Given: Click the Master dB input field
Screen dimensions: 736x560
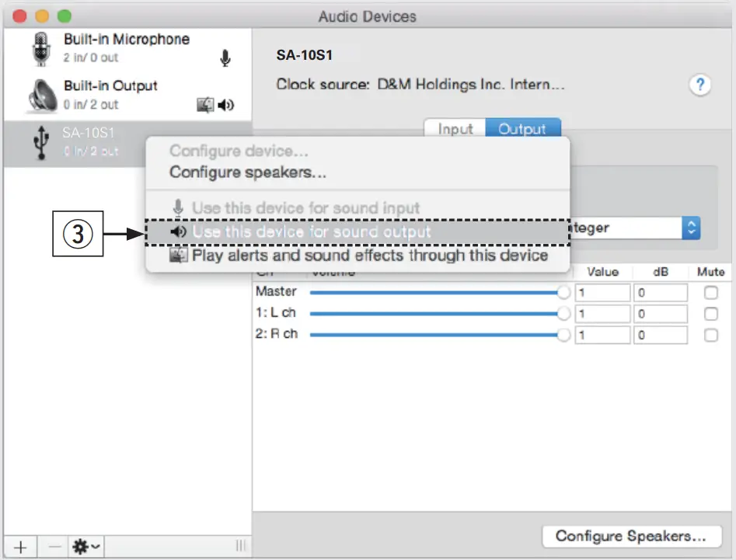Looking at the screenshot, I should [x=660, y=293].
